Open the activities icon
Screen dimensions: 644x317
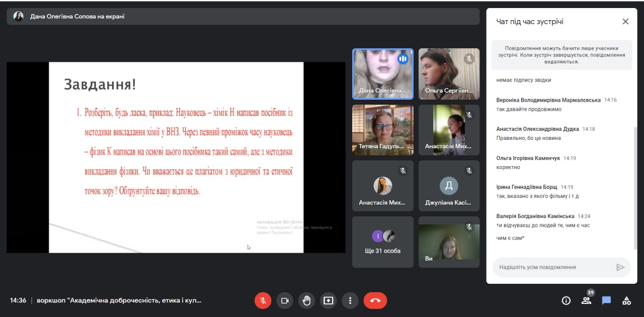pos(626,300)
